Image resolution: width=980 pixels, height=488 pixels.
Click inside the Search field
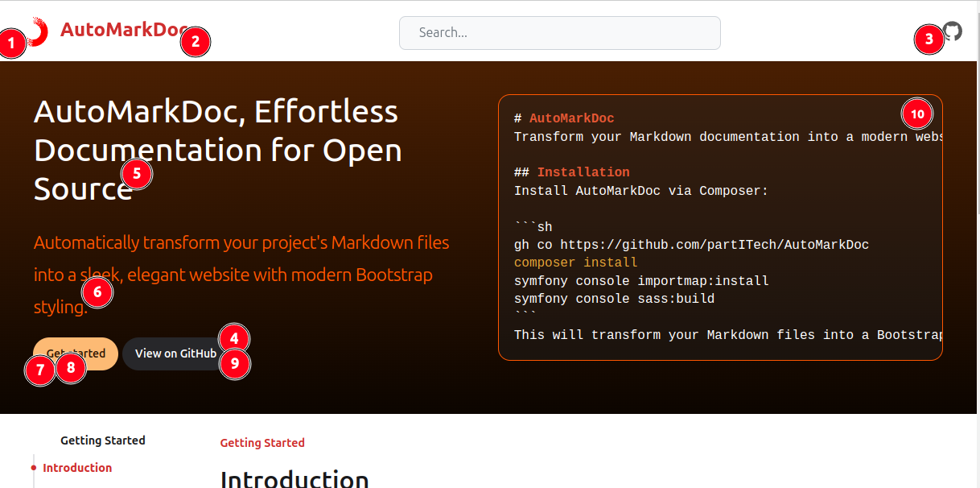pyautogui.click(x=559, y=32)
